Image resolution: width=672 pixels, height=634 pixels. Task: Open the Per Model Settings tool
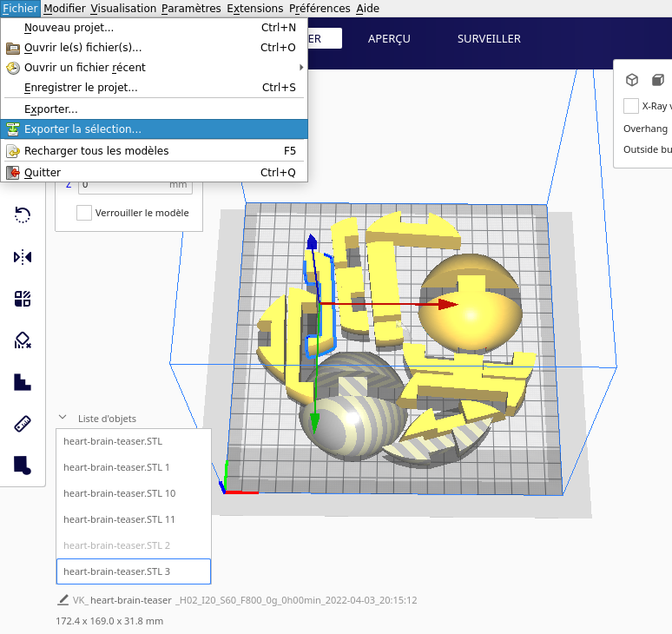pyautogui.click(x=23, y=299)
